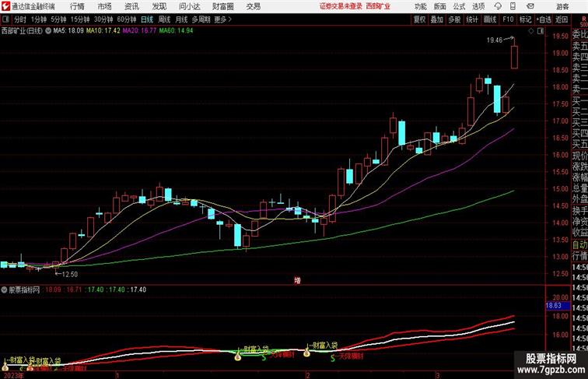Open the 市场 menu
This screenshot has width=588, height=379.
(105, 6)
